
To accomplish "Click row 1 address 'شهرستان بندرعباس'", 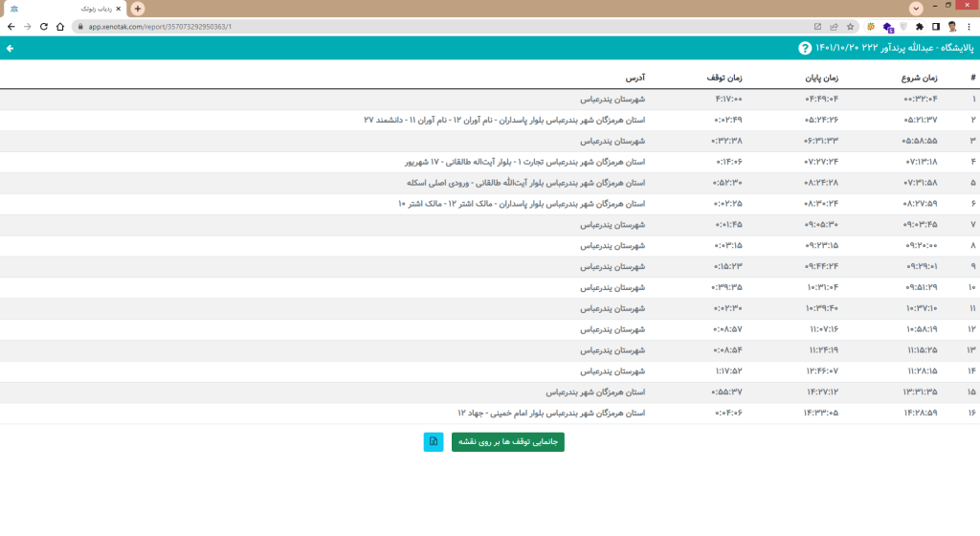I will [612, 99].
